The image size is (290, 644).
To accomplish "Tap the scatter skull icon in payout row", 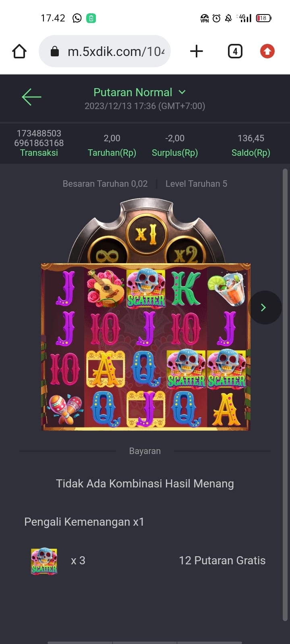I will tap(44, 561).
